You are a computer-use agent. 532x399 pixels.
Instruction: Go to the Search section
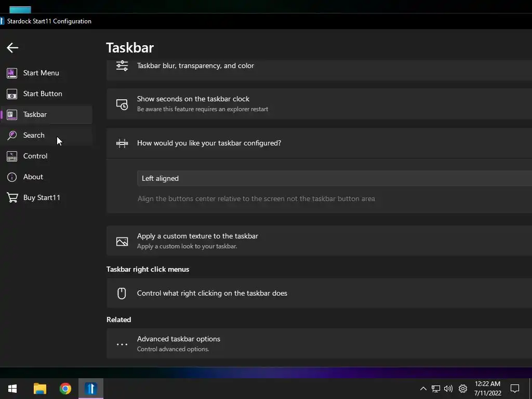tap(46, 136)
